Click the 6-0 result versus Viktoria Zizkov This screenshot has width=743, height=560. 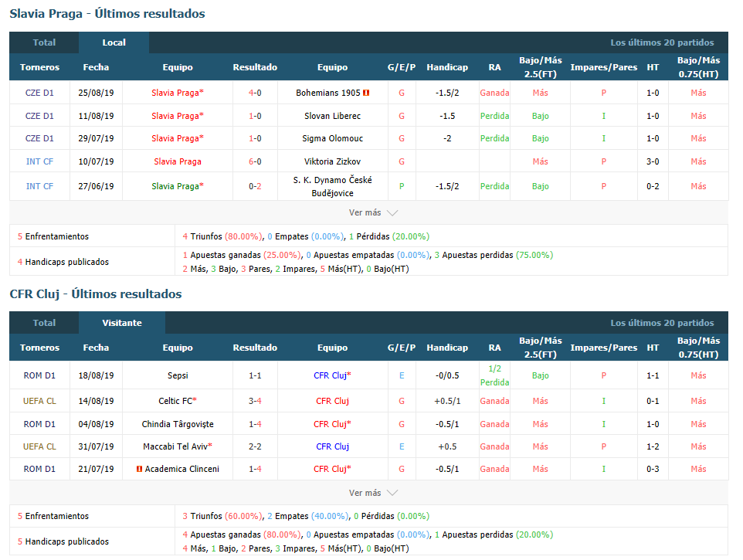click(x=255, y=161)
